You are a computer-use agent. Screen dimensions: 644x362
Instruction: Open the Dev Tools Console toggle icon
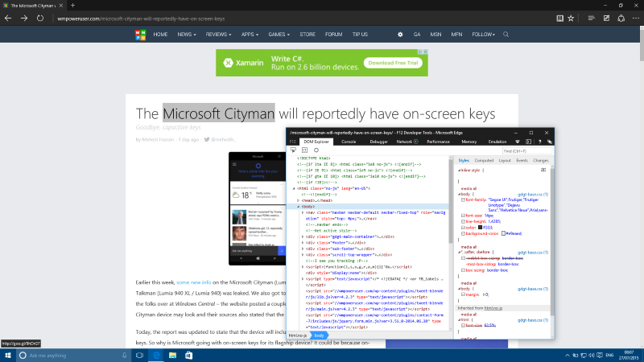(529, 142)
